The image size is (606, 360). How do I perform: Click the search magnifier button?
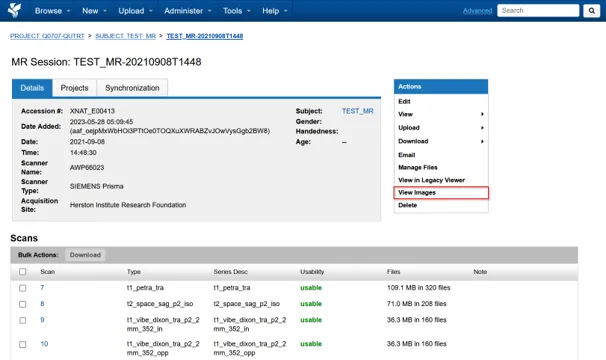[592, 11]
